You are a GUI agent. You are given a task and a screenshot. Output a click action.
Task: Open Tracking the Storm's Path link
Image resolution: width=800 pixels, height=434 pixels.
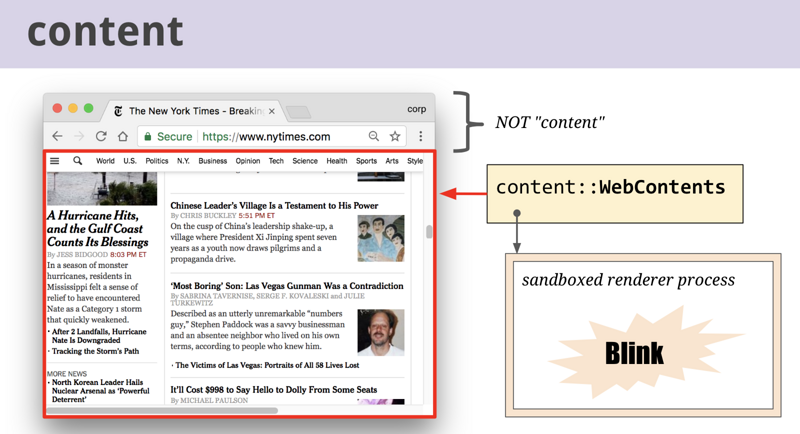pyautogui.click(x=95, y=351)
